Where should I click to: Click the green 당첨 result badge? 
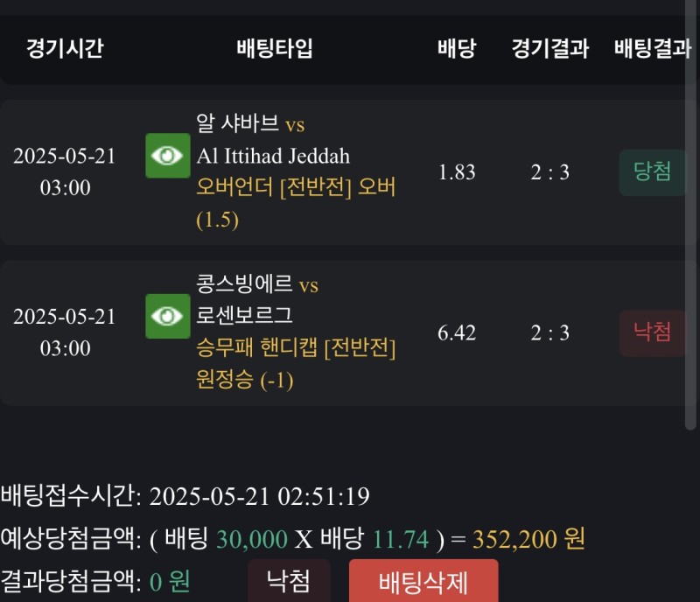(652, 172)
